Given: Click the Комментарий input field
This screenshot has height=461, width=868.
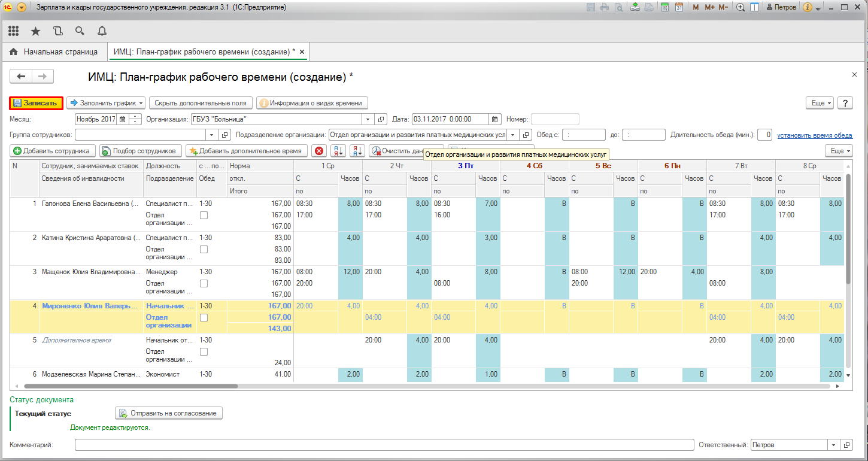Looking at the screenshot, I should pyautogui.click(x=383, y=445).
